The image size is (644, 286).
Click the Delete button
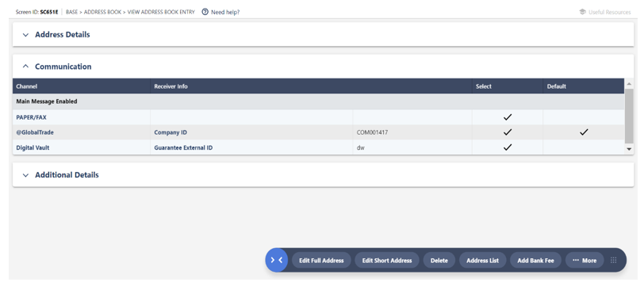[439, 260]
